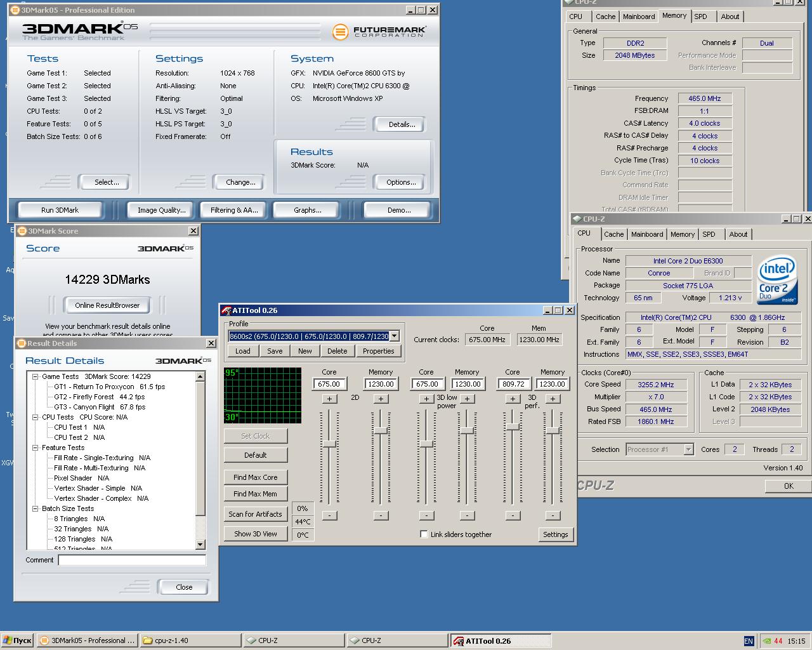The width and height of the screenshot is (812, 650).
Task: Click the Futuremark logo in 3DMark05
Action: 379,31
